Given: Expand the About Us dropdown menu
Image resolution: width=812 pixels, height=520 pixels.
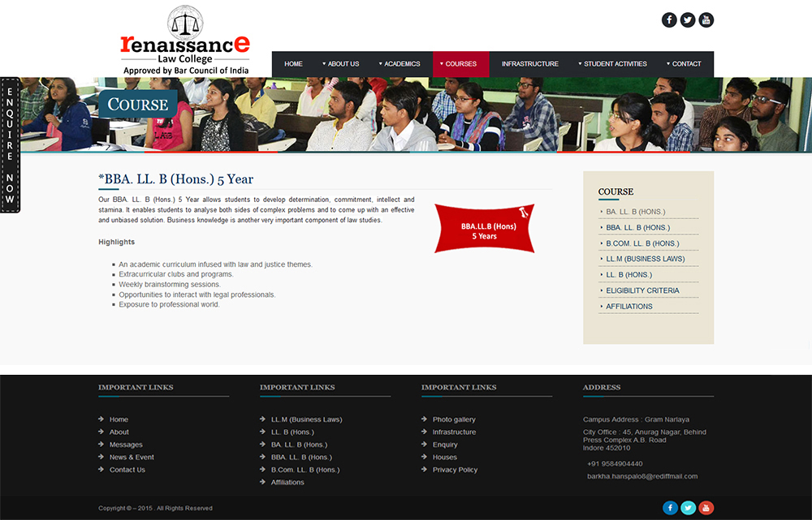Looking at the screenshot, I should click(341, 64).
